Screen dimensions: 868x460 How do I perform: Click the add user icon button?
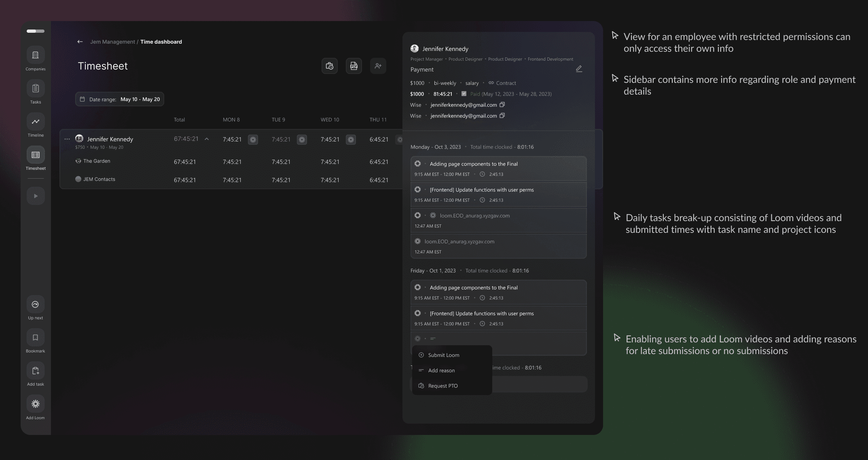[x=378, y=66]
